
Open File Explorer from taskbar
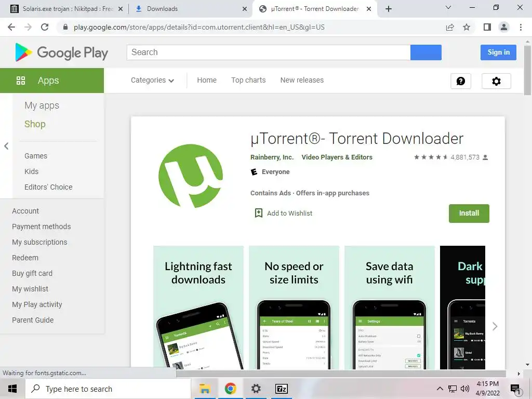coord(205,389)
